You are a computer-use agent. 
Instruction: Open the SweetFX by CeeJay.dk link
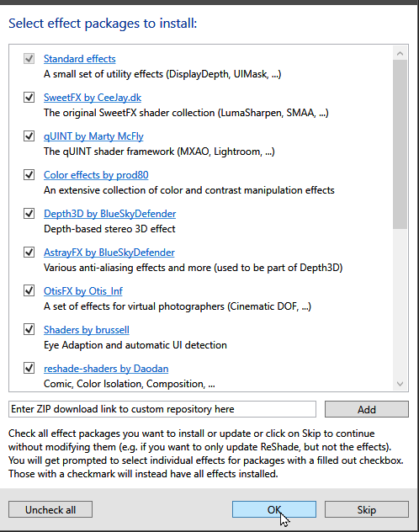tap(93, 98)
